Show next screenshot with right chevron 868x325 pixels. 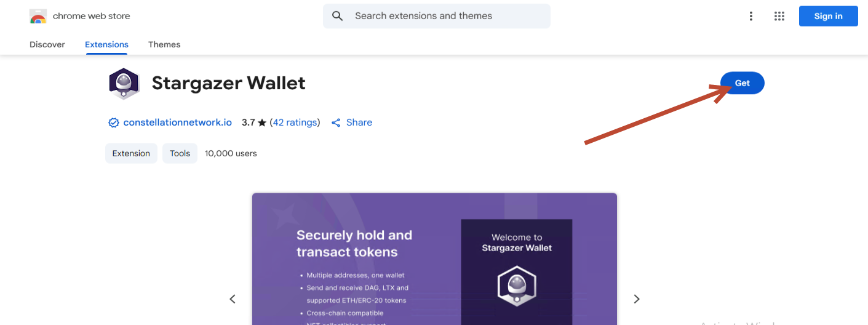pos(637,299)
